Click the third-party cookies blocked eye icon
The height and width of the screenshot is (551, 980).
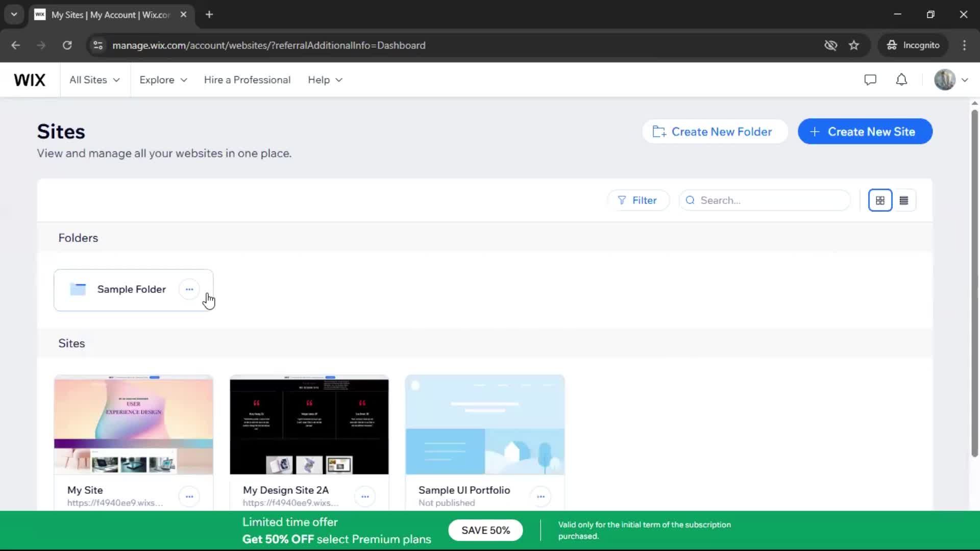coord(830,45)
